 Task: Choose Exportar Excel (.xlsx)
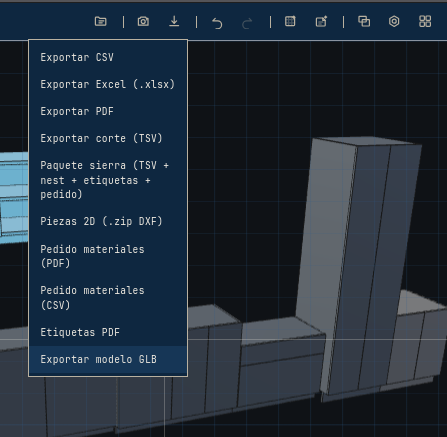[108, 84]
